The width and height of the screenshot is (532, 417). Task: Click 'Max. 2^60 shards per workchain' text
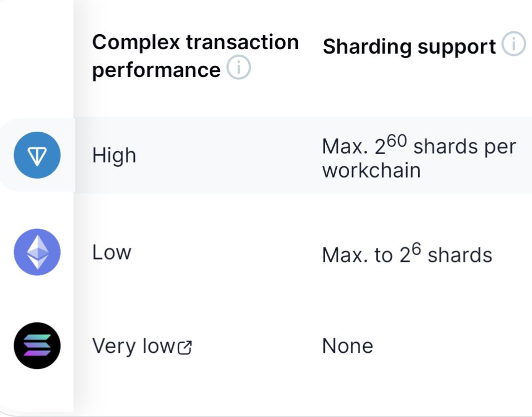418,157
